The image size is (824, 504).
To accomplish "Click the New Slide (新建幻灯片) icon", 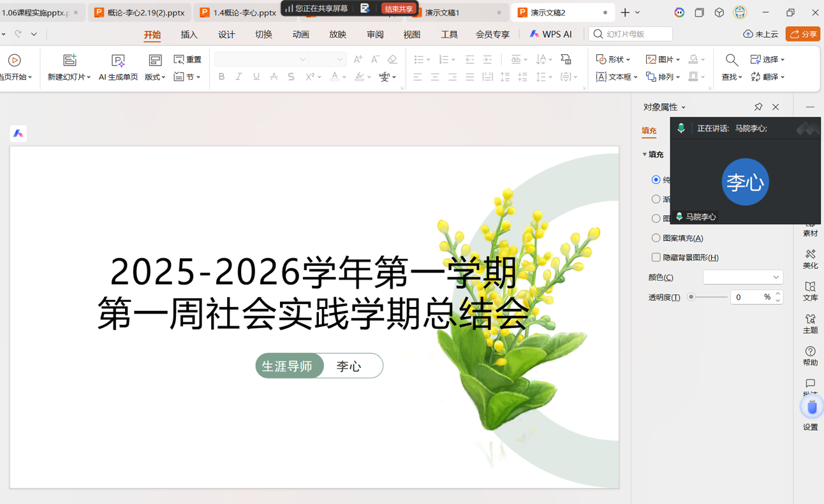I will (x=70, y=60).
